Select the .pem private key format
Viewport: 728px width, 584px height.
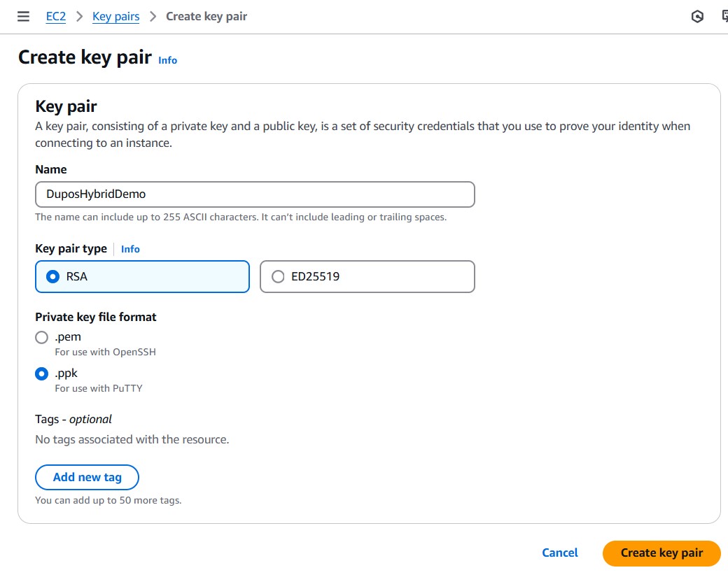[42, 337]
